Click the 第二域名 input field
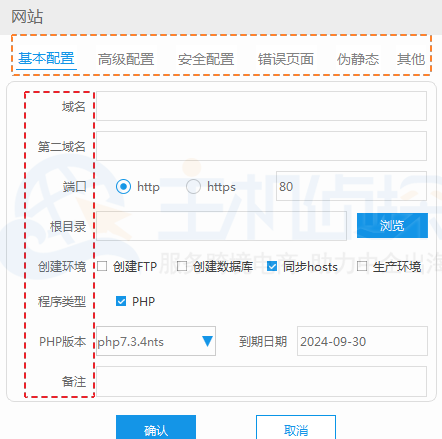 point(261,146)
